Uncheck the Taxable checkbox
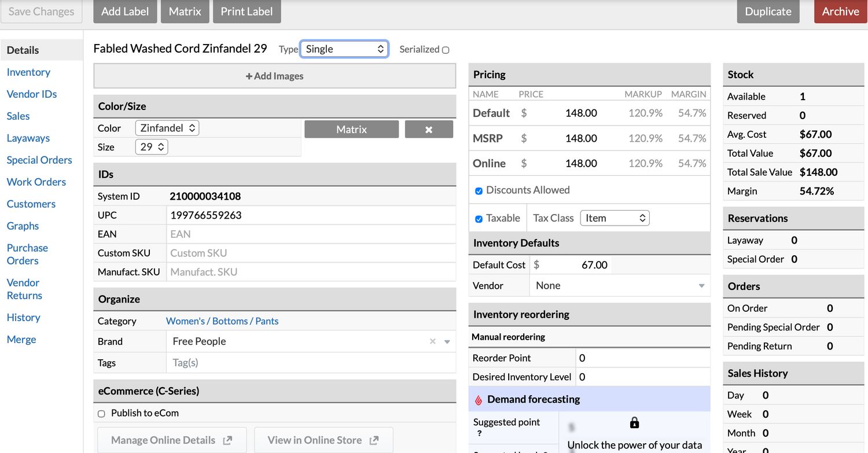 [x=479, y=219]
